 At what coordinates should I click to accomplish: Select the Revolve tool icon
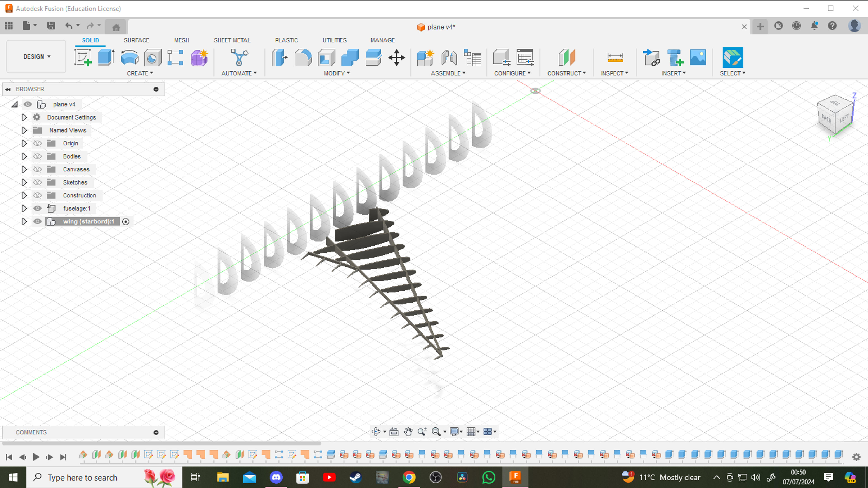[129, 58]
